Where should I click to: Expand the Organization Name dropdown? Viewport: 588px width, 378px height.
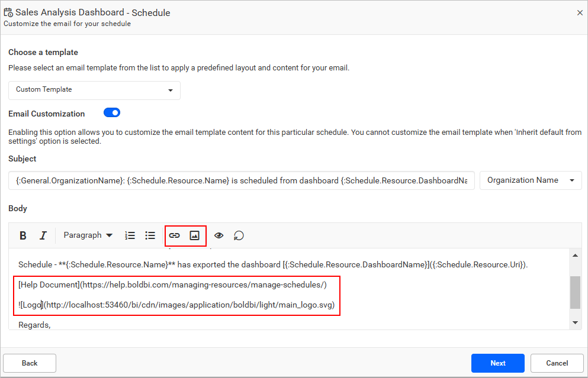(530, 180)
